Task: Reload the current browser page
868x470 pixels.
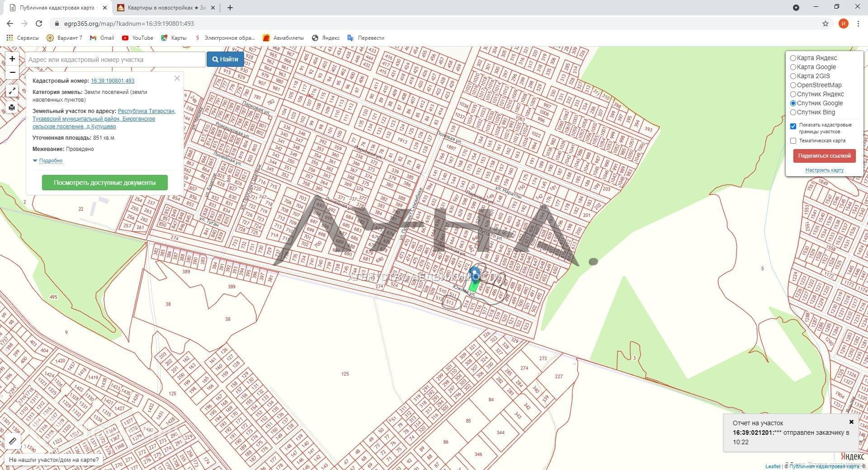Action: [39, 23]
